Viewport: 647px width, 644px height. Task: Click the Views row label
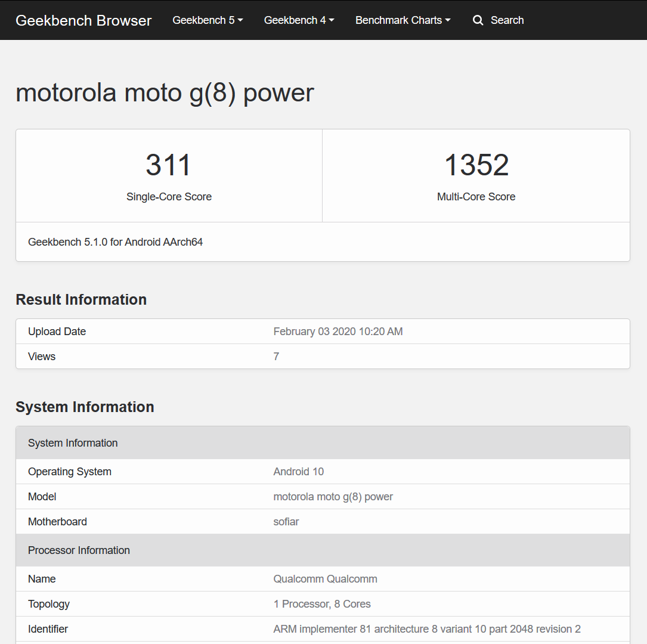point(42,357)
